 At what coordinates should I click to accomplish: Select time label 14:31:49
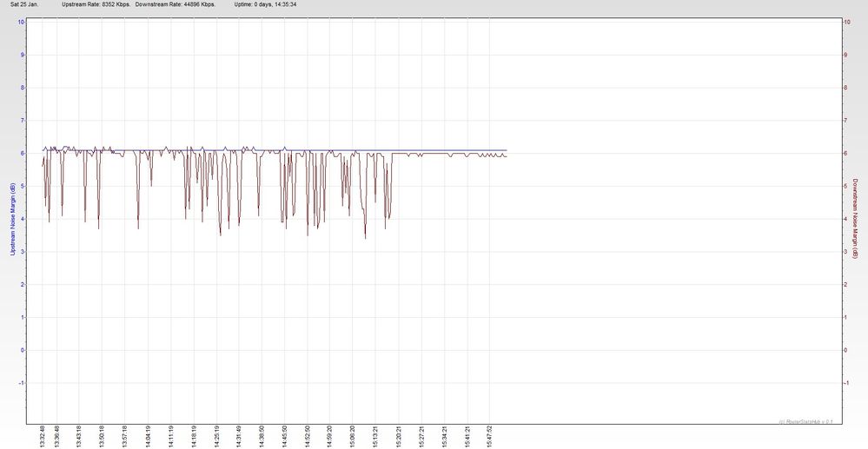coord(239,436)
